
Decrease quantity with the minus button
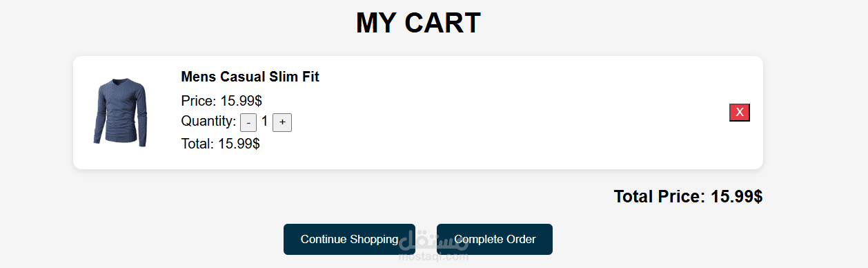pos(248,122)
